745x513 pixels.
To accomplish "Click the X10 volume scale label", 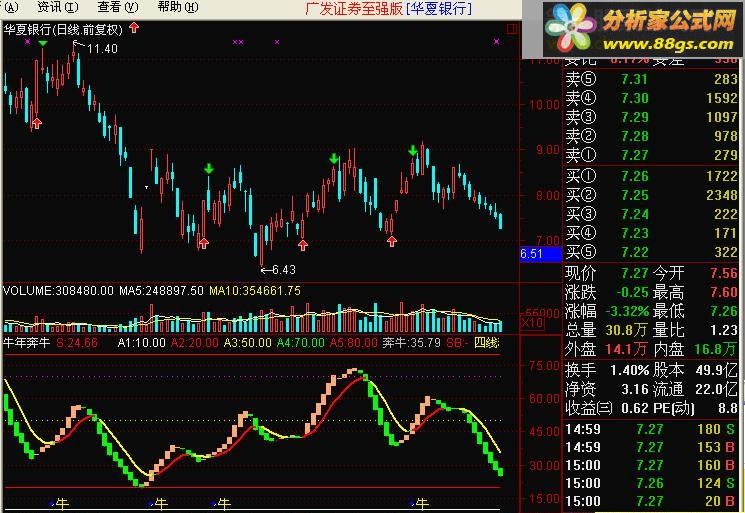I will click(532, 323).
